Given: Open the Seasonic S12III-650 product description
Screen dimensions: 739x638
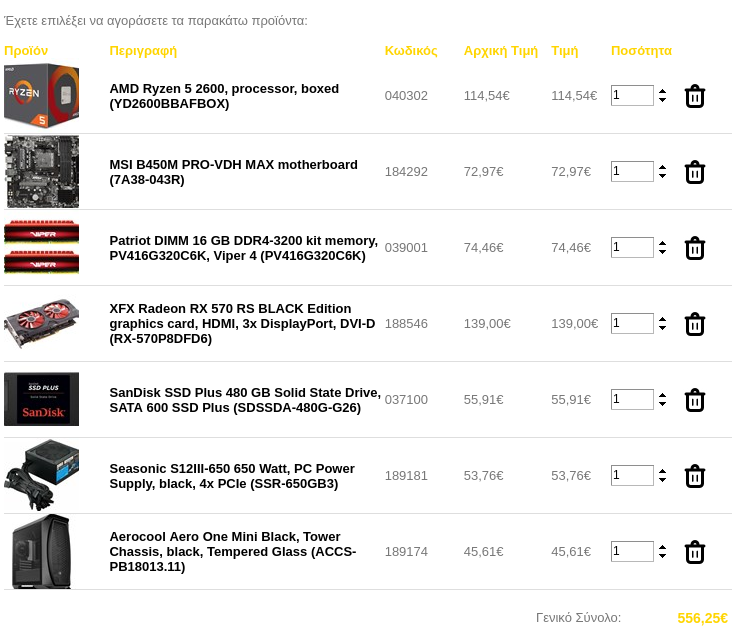Looking at the screenshot, I should pyautogui.click(x=232, y=476).
